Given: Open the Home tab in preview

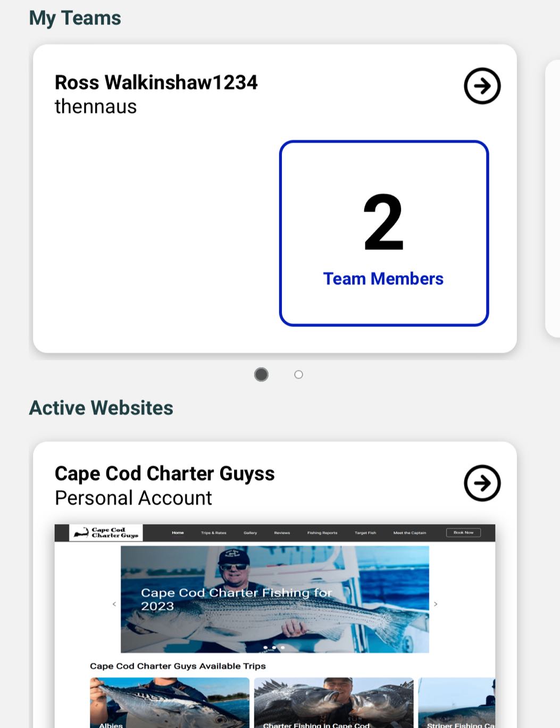Looking at the screenshot, I should [x=178, y=532].
